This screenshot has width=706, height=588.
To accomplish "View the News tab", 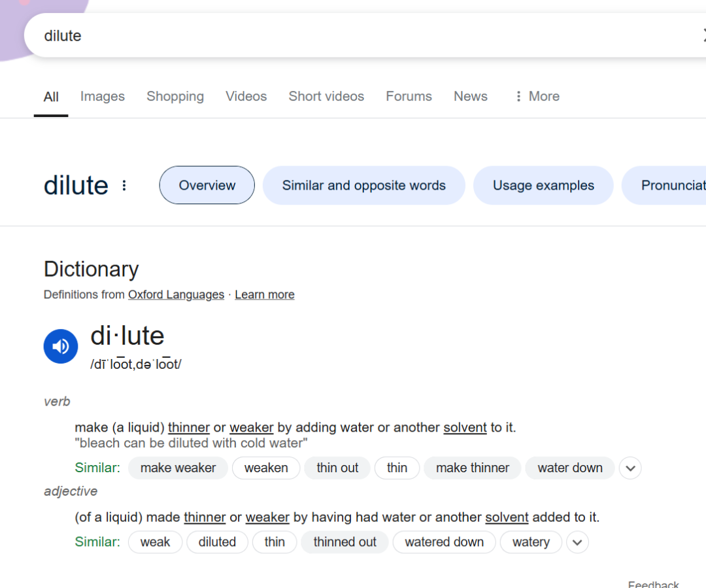I will click(471, 96).
